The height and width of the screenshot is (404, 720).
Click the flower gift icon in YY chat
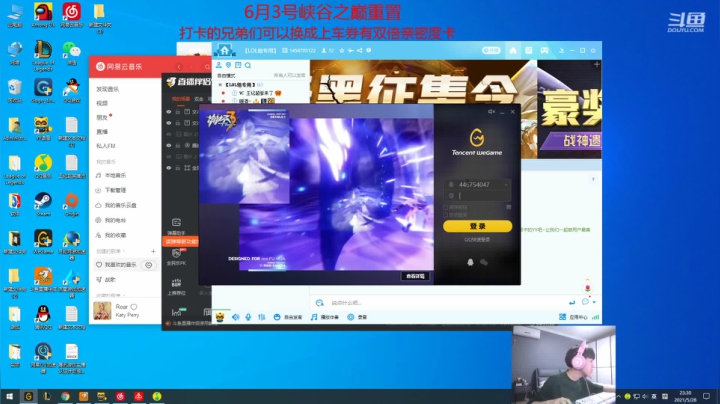[x=588, y=288]
